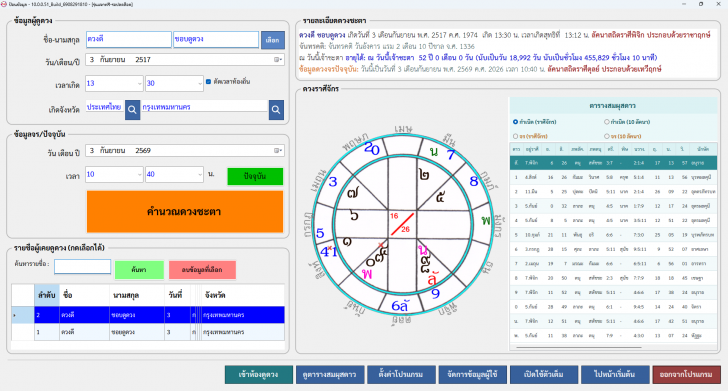
Task: Click green ปัจจุบัน current time button
Action: (x=255, y=176)
